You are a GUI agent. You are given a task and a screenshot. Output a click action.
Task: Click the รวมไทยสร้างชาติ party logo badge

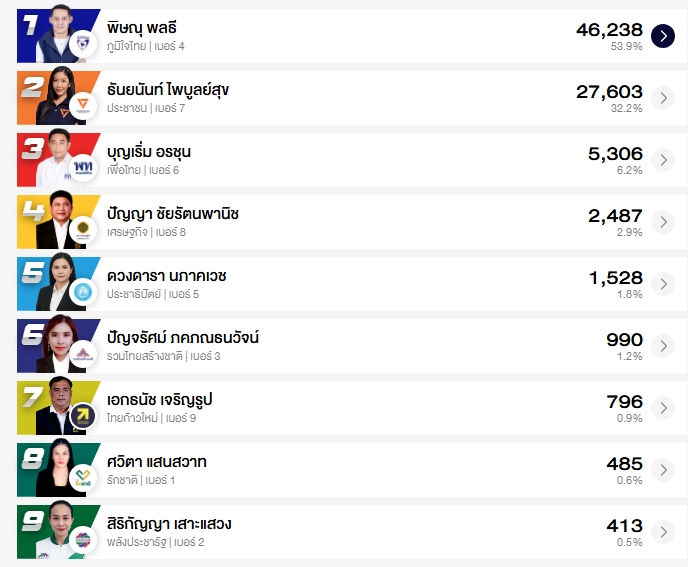pos(83,355)
